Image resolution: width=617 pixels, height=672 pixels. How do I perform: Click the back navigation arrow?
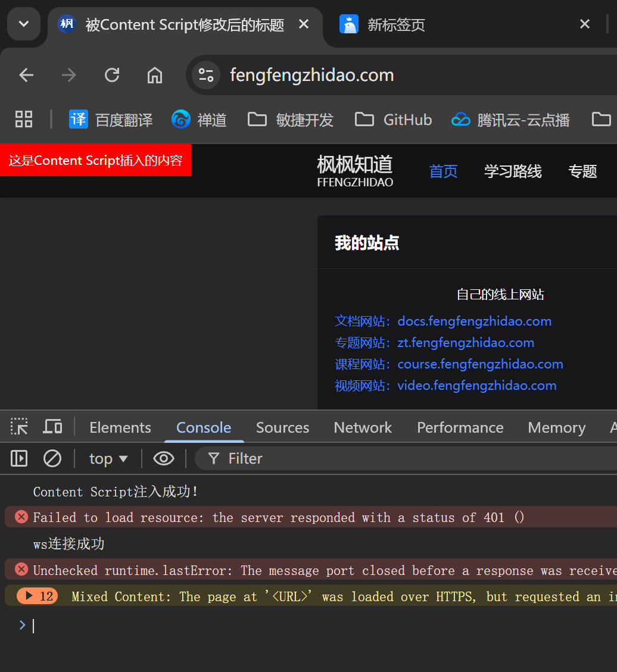click(26, 75)
